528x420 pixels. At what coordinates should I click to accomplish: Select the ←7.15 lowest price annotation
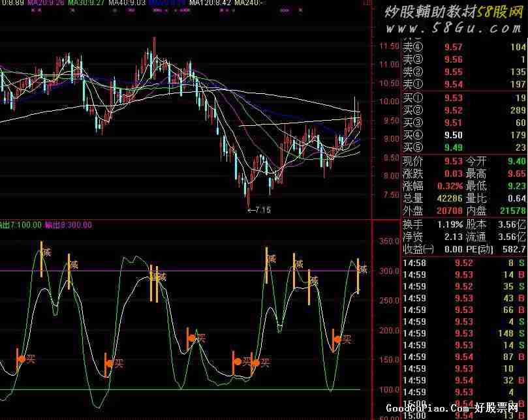[258, 210]
